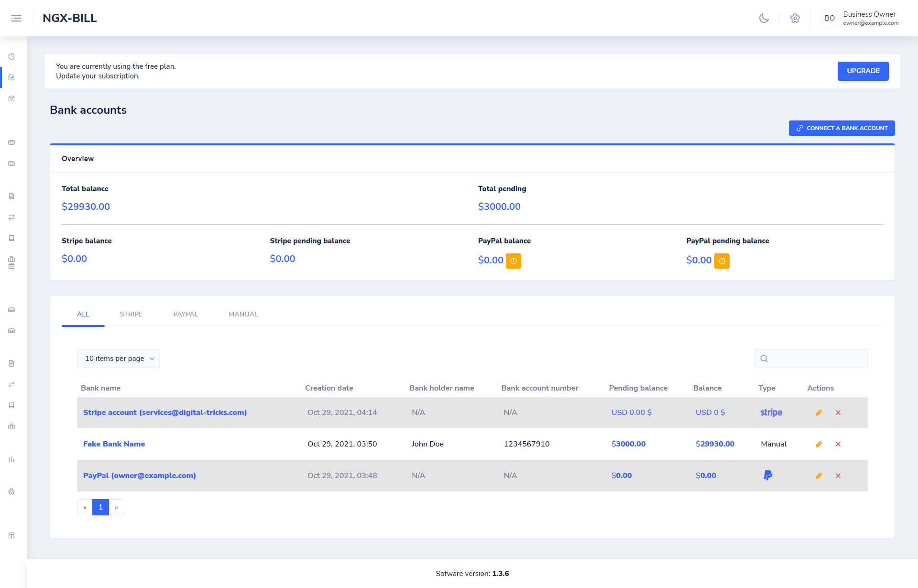Select the PAYPAL tab
The image size is (918, 588).
click(x=186, y=314)
